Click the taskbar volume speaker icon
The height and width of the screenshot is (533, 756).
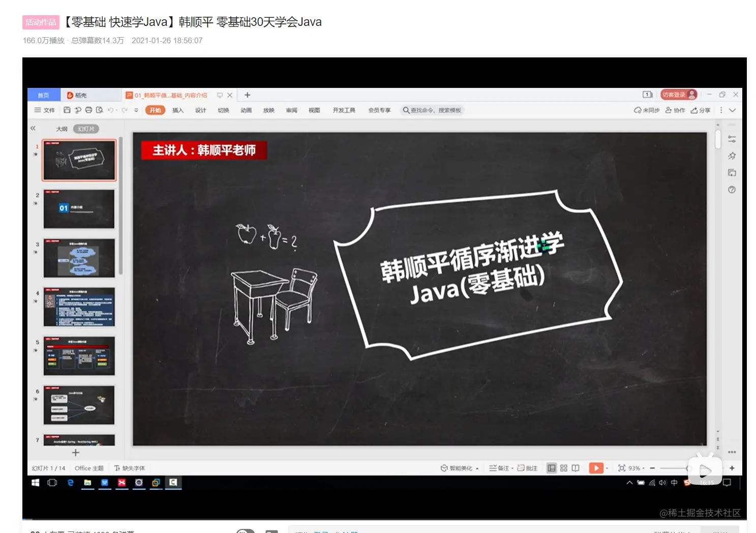coord(662,483)
